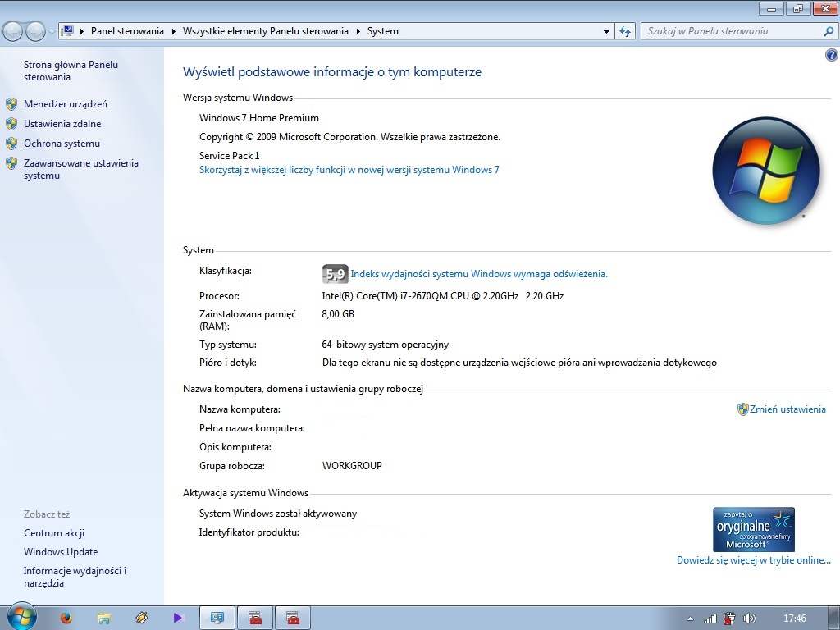Click the search magnifier icon

point(829,32)
